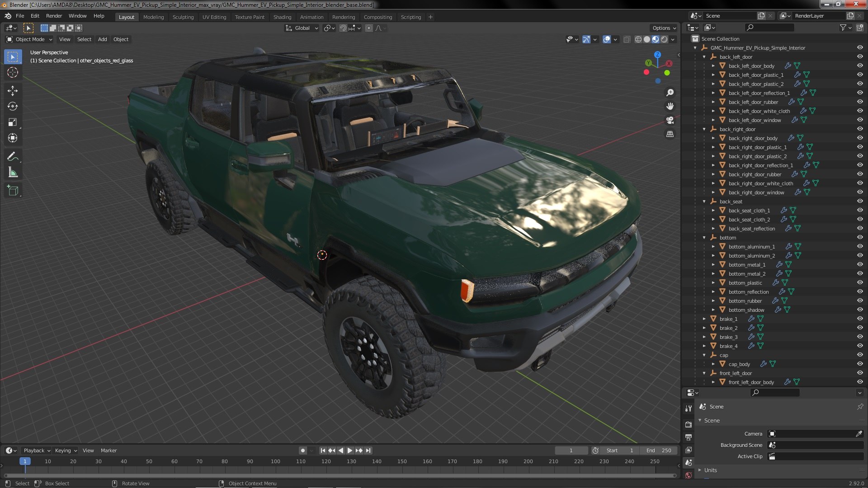Image resolution: width=868 pixels, height=488 pixels.
Task: Open the World properties tab icon
Action: [x=689, y=475]
